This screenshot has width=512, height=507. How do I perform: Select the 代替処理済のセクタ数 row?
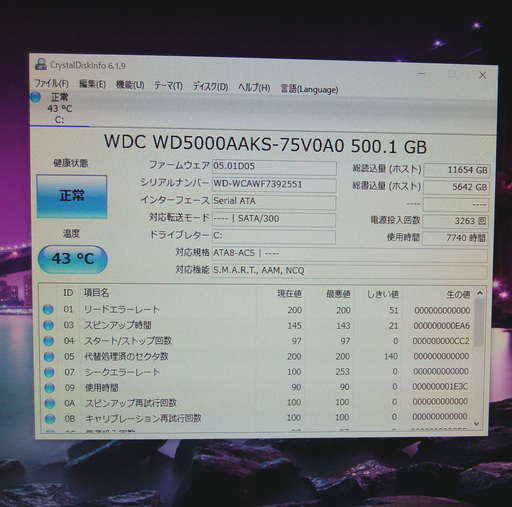tap(257, 356)
